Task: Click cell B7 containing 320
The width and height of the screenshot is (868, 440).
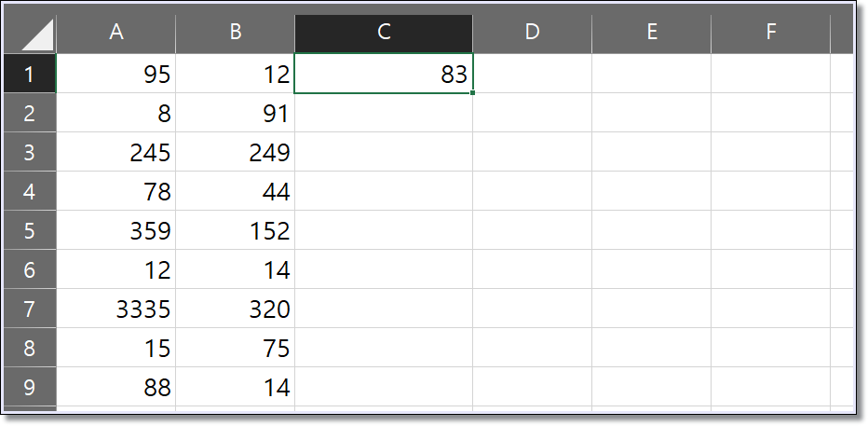Action: point(236,309)
